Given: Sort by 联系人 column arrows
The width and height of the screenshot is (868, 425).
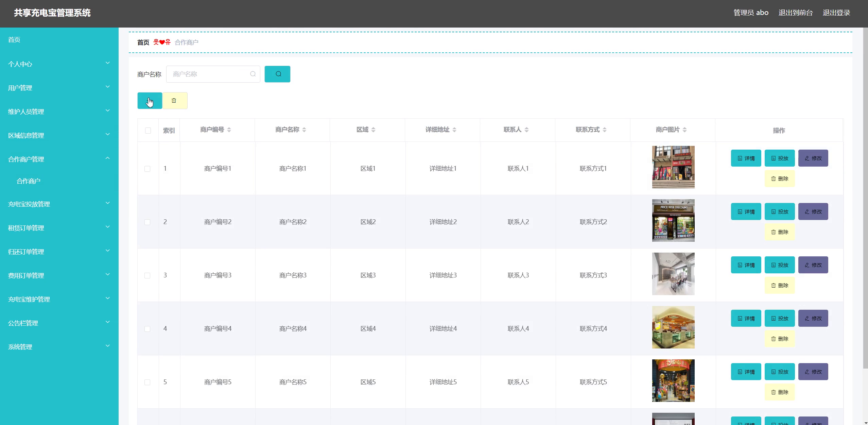Looking at the screenshot, I should click(526, 130).
